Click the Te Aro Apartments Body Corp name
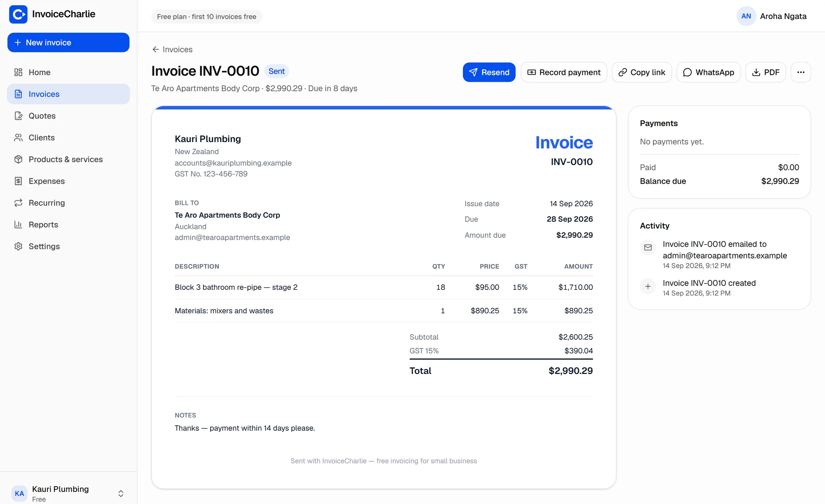The height and width of the screenshot is (504, 825). pos(227,215)
